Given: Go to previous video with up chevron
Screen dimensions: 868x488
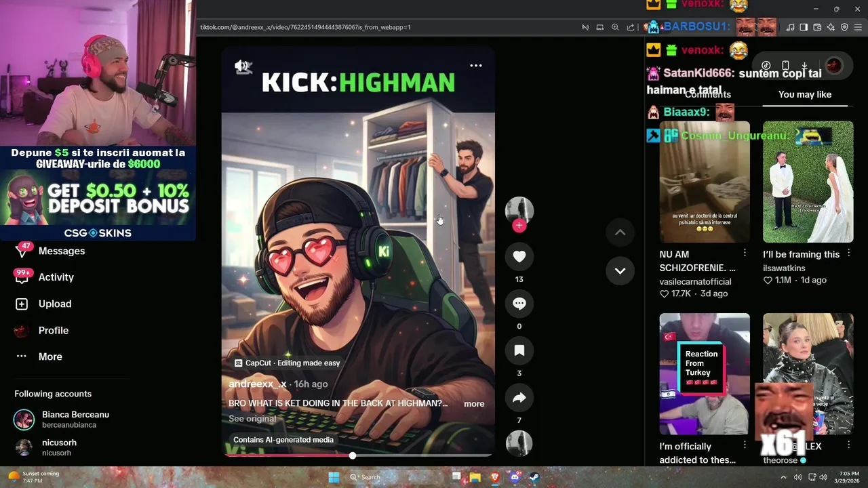Looking at the screenshot, I should click(620, 232).
